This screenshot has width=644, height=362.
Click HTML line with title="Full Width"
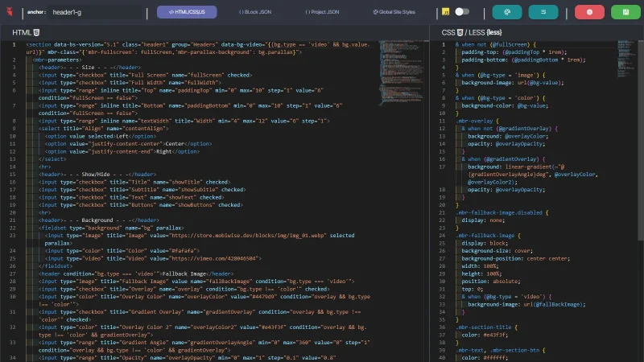130,83
